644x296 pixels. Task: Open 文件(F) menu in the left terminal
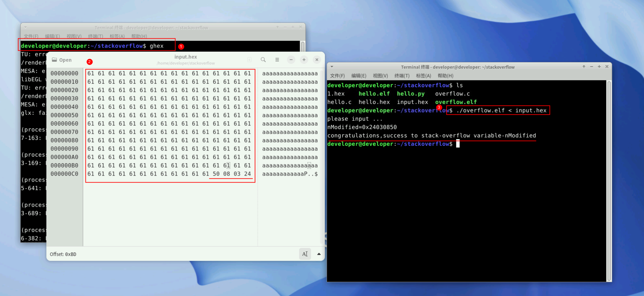tap(31, 36)
